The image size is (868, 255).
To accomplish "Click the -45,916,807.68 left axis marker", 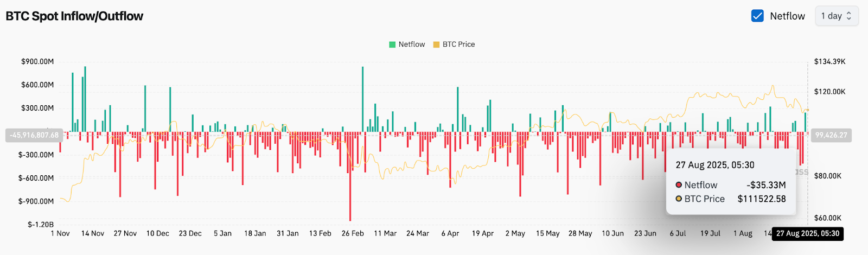I will click(34, 135).
